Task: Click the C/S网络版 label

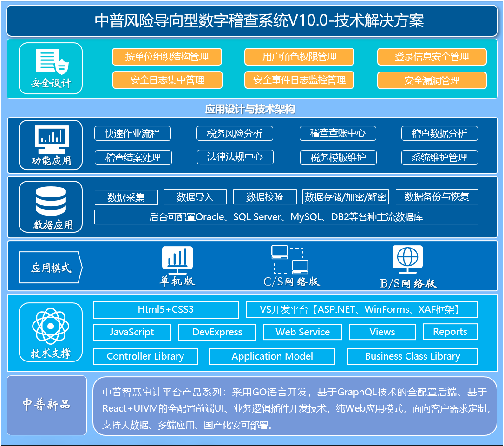Action: click(x=292, y=282)
